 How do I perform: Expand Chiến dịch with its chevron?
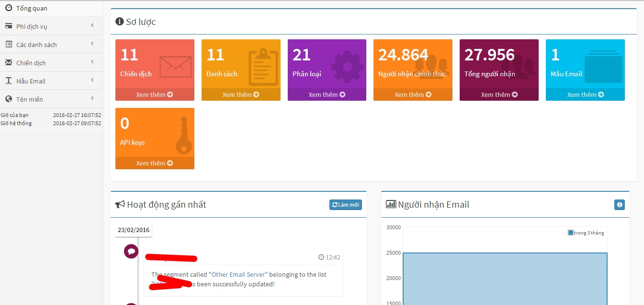(x=92, y=62)
